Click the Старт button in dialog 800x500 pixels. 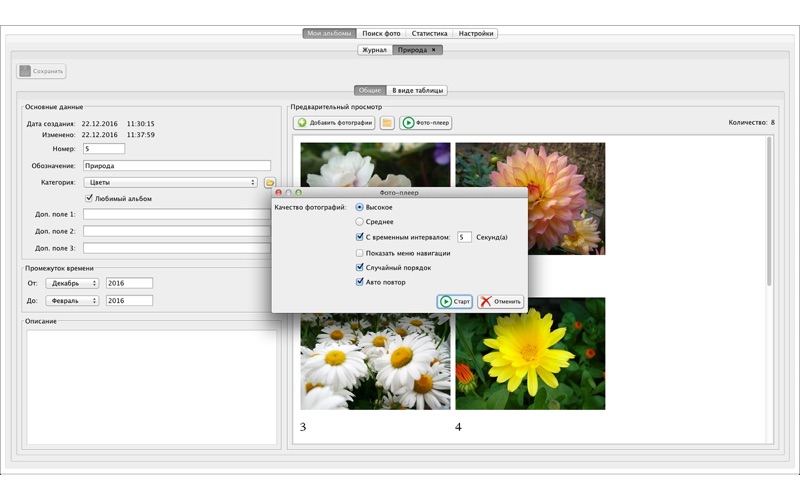tap(455, 302)
